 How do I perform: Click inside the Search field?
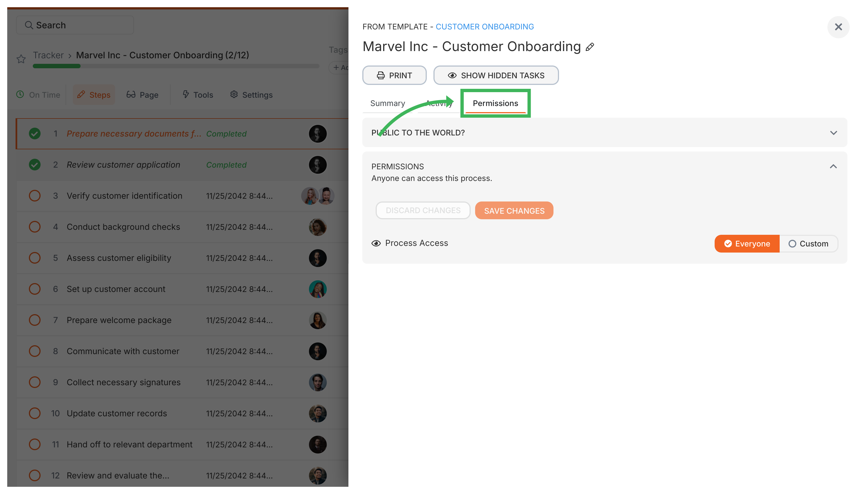coord(75,25)
